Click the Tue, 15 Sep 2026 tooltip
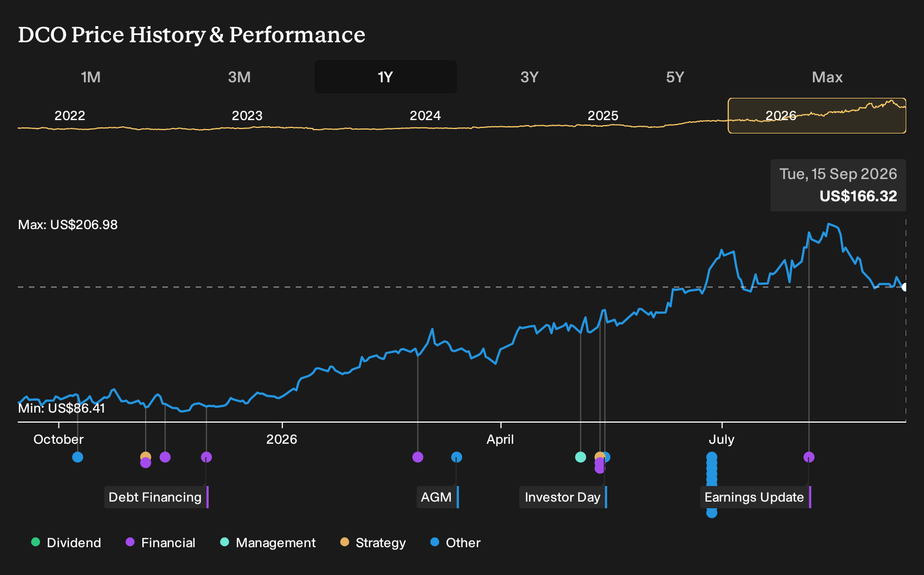The width and height of the screenshot is (924, 575). pyautogui.click(x=838, y=185)
